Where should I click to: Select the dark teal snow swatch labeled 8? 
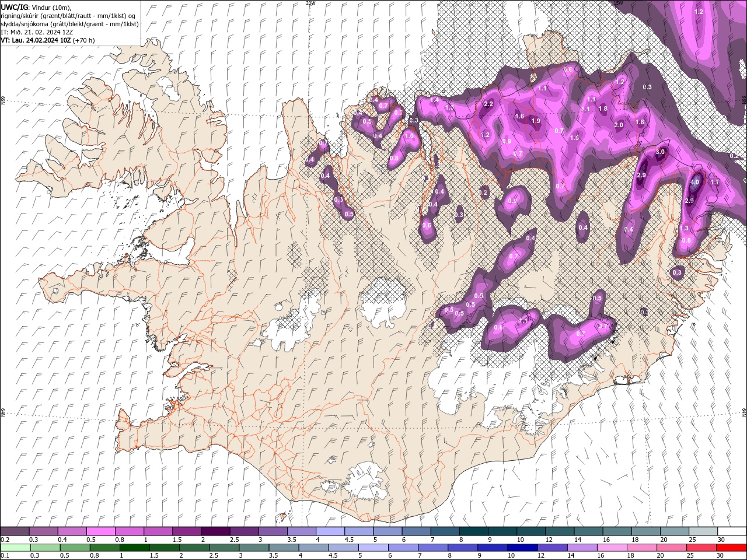473,531
